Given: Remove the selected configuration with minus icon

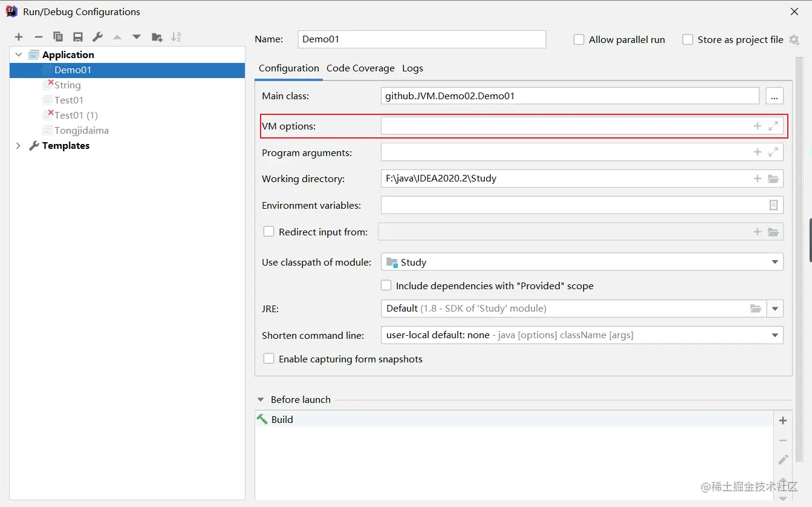Looking at the screenshot, I should pos(38,38).
